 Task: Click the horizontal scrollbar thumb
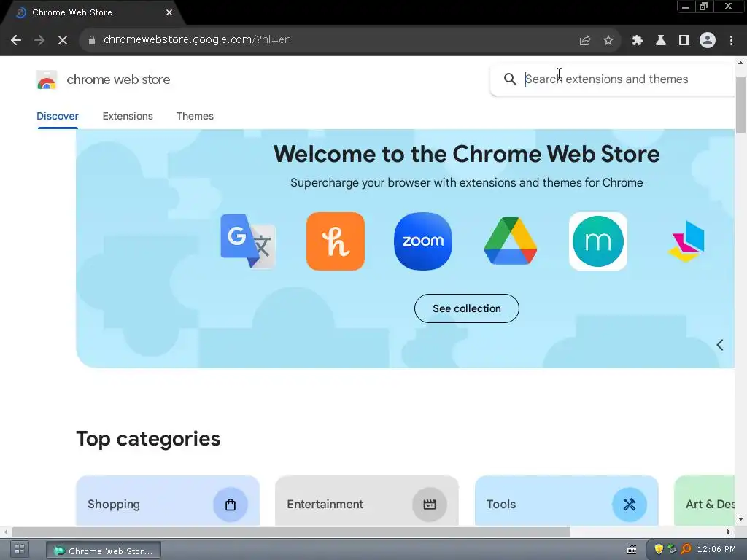click(291, 532)
